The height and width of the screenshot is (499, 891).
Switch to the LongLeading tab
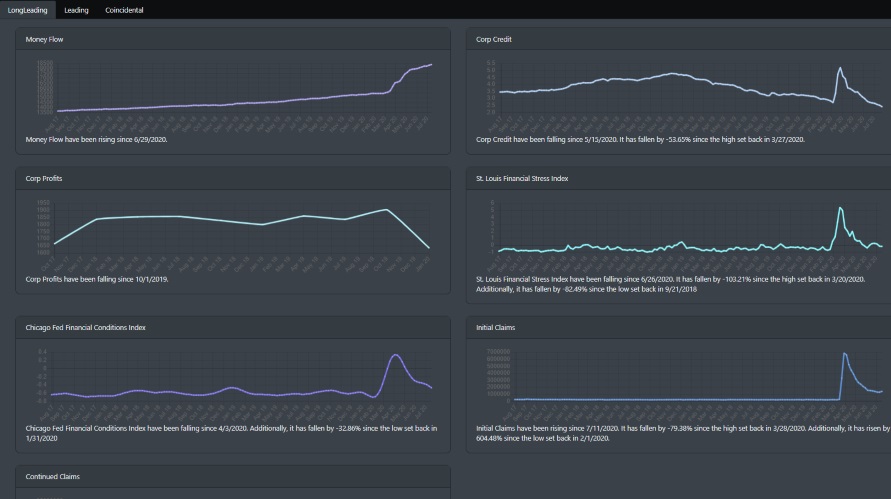pos(27,10)
